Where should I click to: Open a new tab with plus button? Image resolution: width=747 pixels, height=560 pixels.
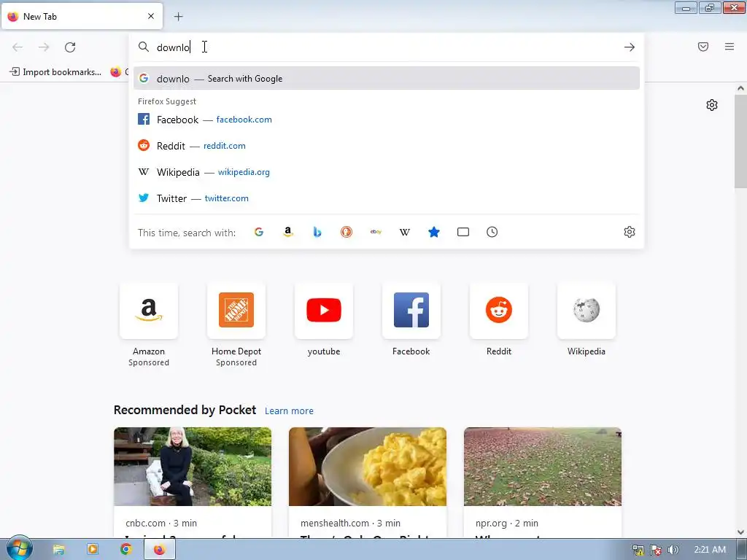pyautogui.click(x=178, y=17)
